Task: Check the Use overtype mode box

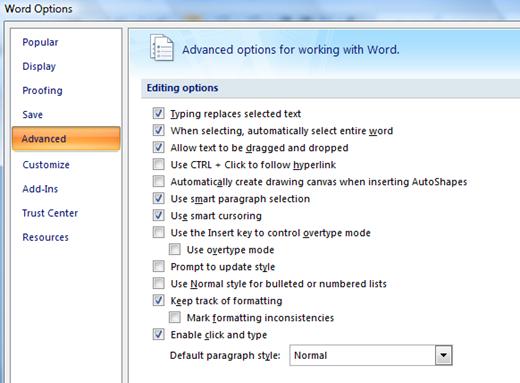Action: point(174,249)
